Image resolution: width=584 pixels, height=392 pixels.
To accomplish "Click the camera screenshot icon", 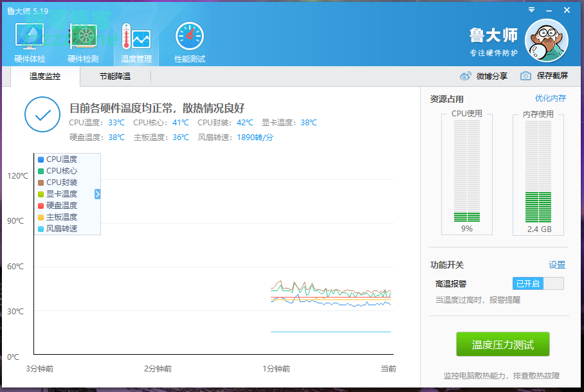I will (x=525, y=76).
